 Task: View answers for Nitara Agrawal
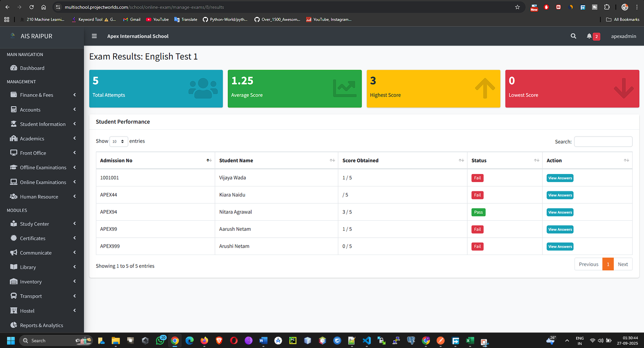click(559, 212)
